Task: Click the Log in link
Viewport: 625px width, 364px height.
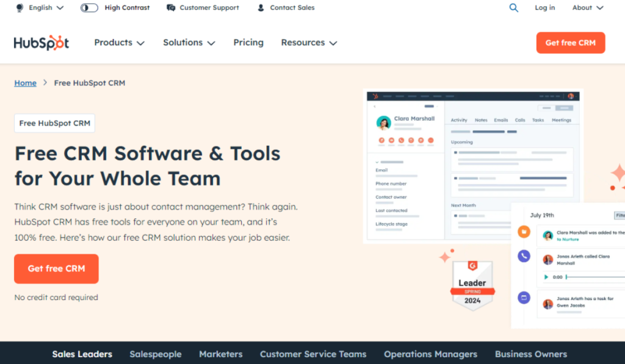Action: tap(544, 7)
